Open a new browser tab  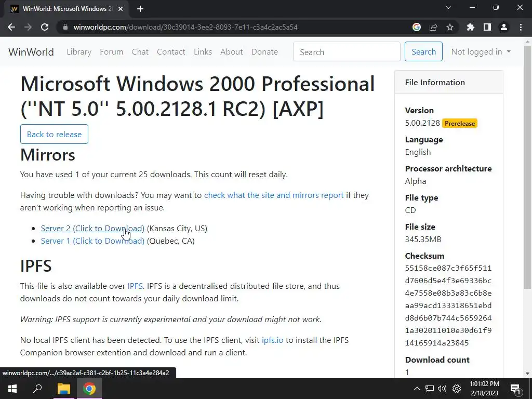click(x=140, y=9)
